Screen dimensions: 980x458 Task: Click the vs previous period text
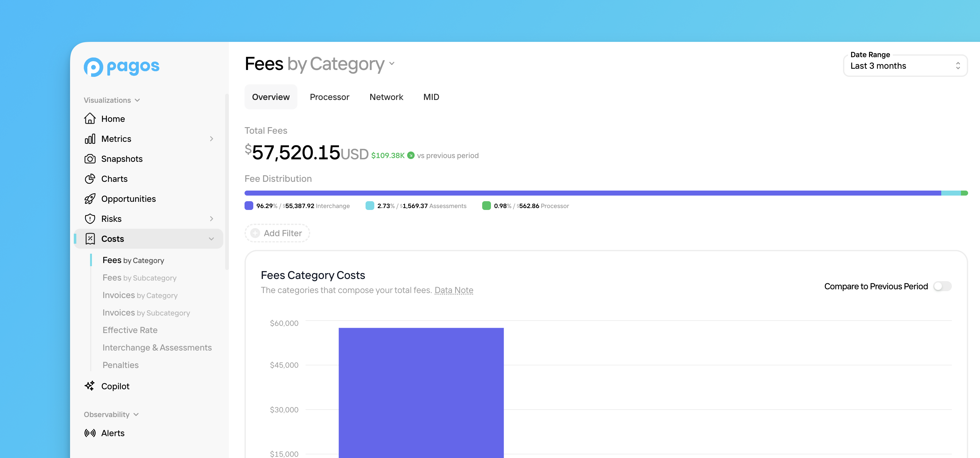(x=448, y=156)
